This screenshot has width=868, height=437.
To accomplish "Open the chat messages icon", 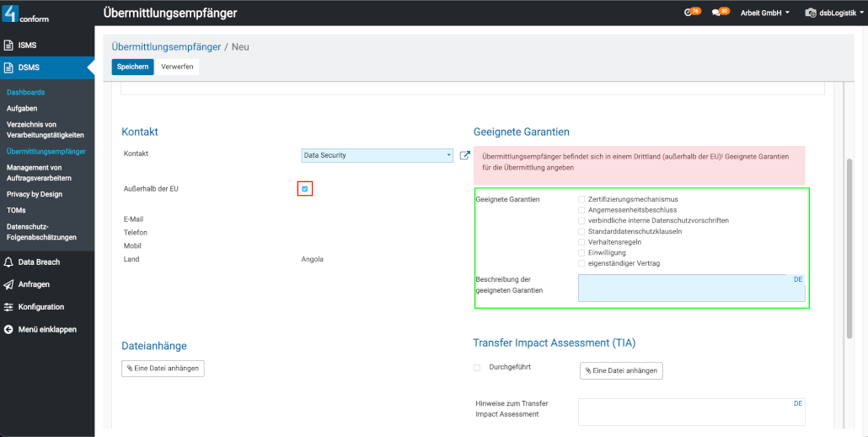I will pyautogui.click(x=719, y=12).
